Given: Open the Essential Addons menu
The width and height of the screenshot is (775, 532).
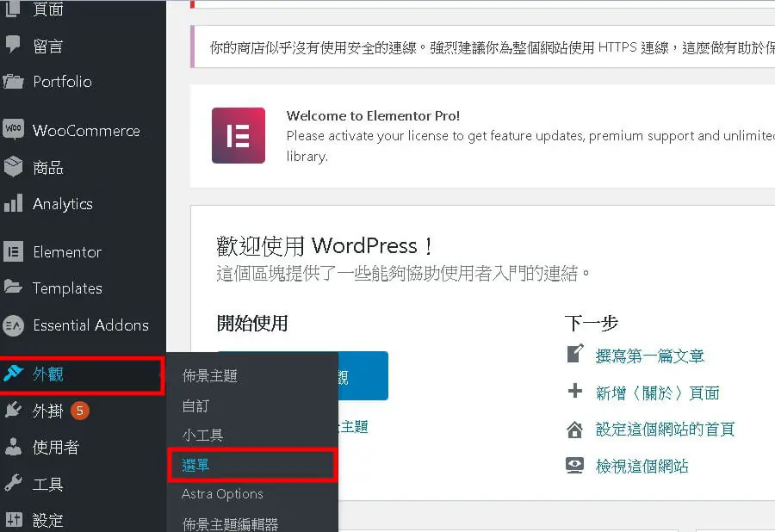Looking at the screenshot, I should [83, 325].
